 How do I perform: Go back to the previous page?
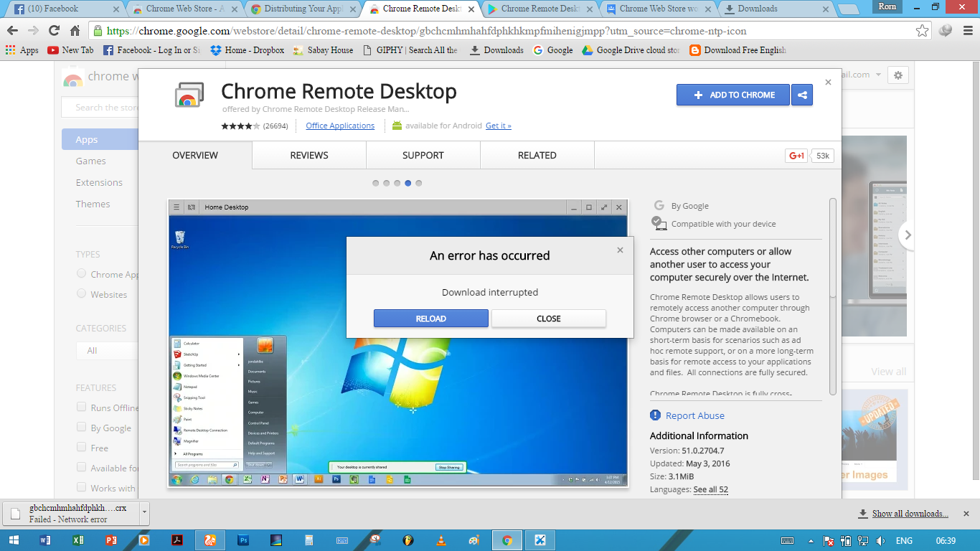12,31
